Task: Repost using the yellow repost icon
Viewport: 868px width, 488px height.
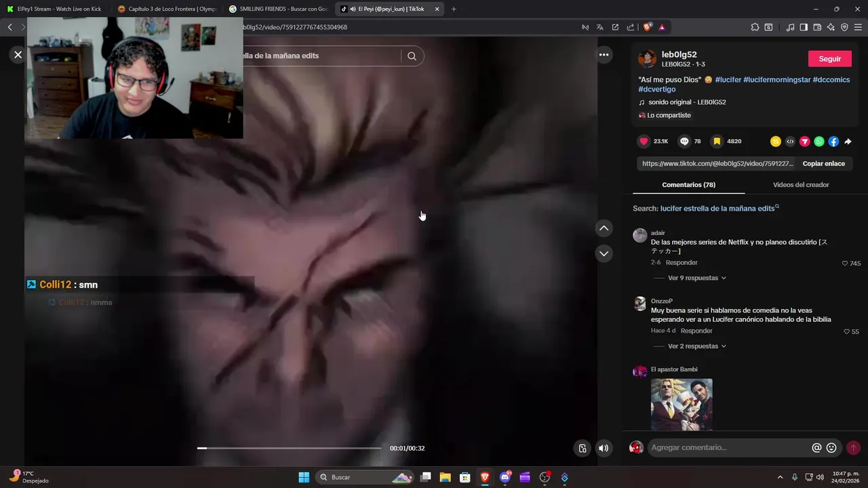Action: pos(776,142)
